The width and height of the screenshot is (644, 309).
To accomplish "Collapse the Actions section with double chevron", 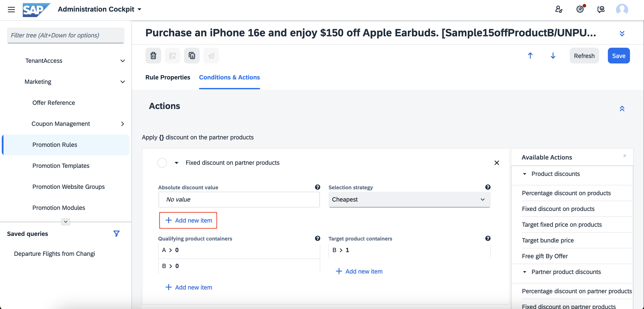I will point(622,108).
